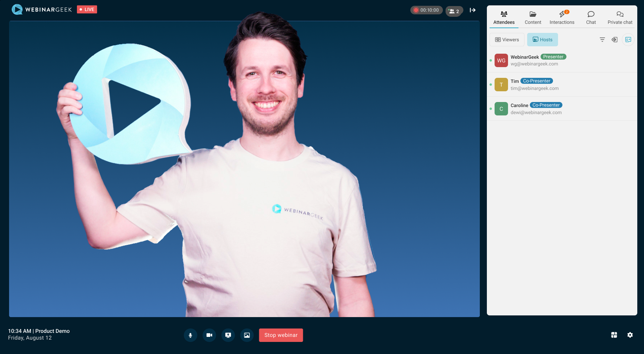644x354 pixels.
Task: Start screen sharing
Action: pos(228,335)
